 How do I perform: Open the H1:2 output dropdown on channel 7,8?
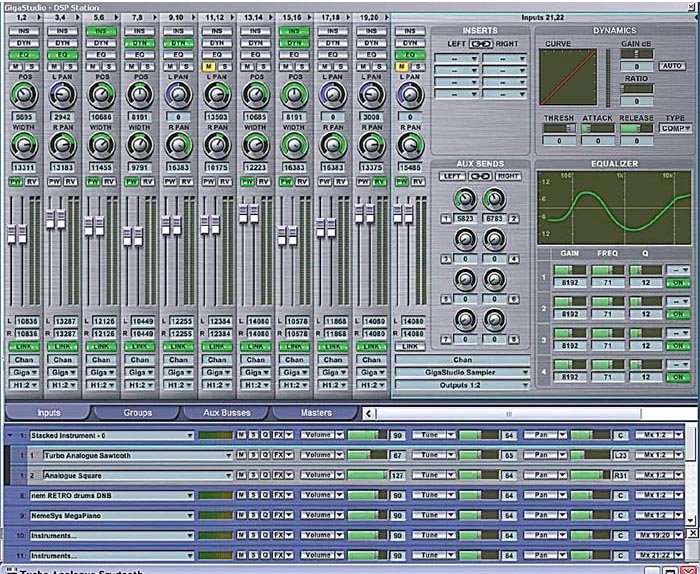139,385
